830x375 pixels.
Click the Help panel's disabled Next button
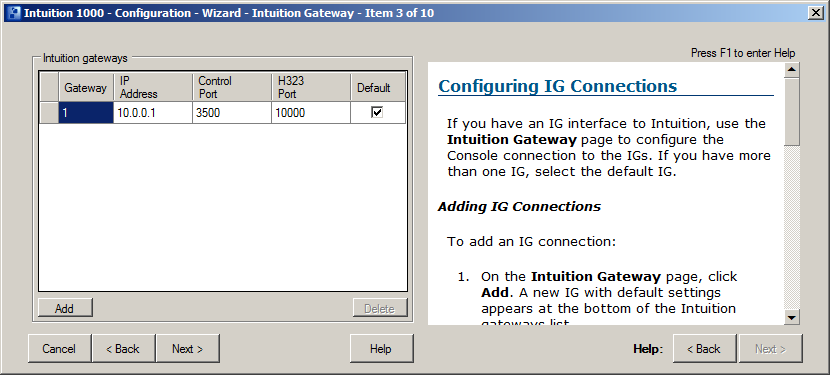[x=771, y=349]
